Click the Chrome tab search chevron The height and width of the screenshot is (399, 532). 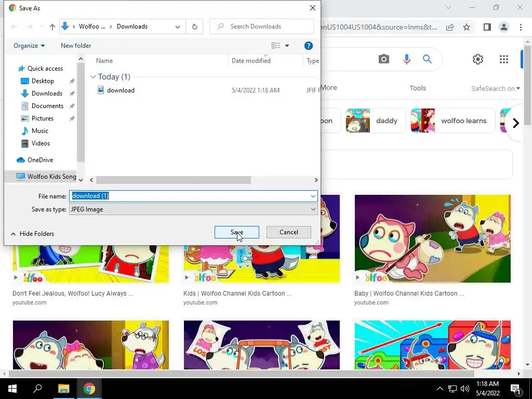(448, 7)
